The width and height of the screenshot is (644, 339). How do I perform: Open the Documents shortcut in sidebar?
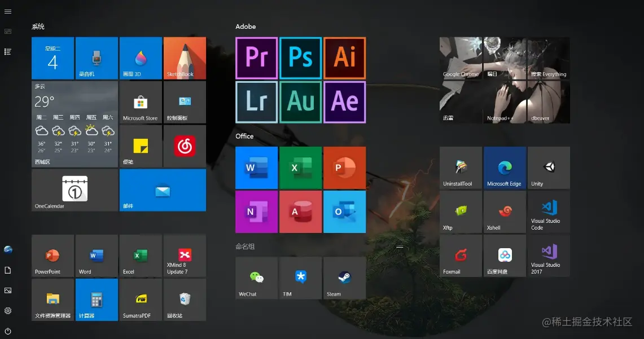pos(8,270)
